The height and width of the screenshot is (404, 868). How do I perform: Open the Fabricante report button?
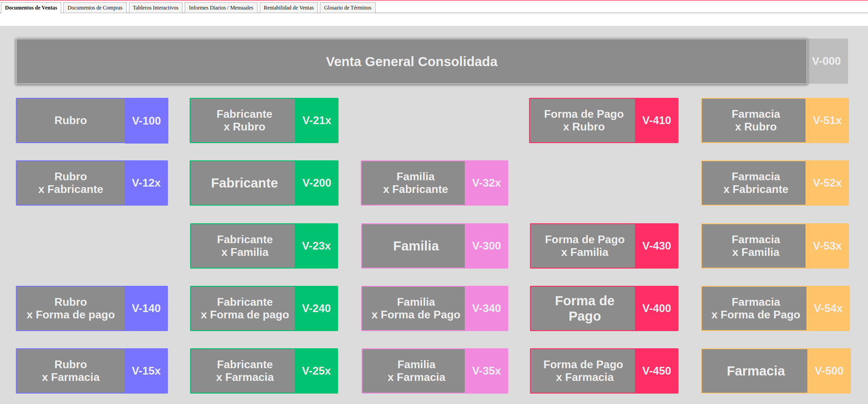point(243,183)
